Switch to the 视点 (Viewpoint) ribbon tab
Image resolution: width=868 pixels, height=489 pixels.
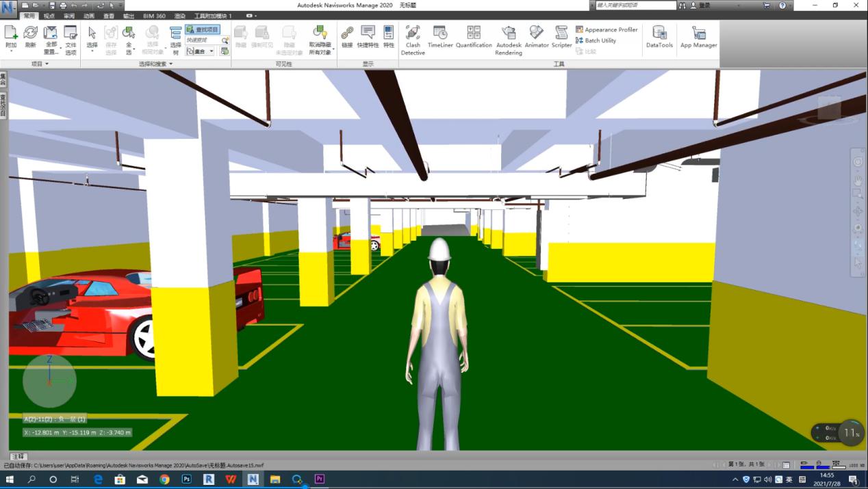[49, 15]
